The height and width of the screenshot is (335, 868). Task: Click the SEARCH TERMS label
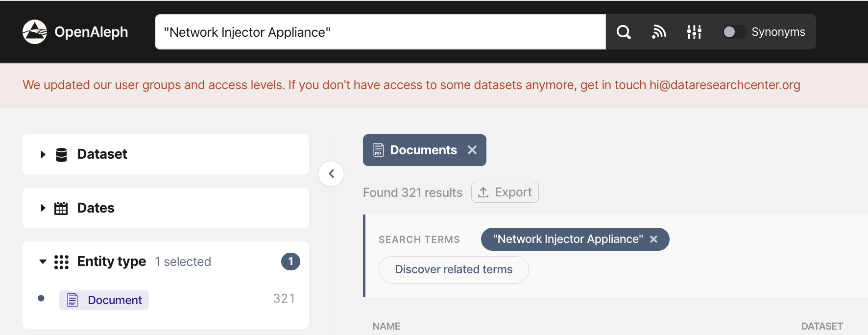419,239
